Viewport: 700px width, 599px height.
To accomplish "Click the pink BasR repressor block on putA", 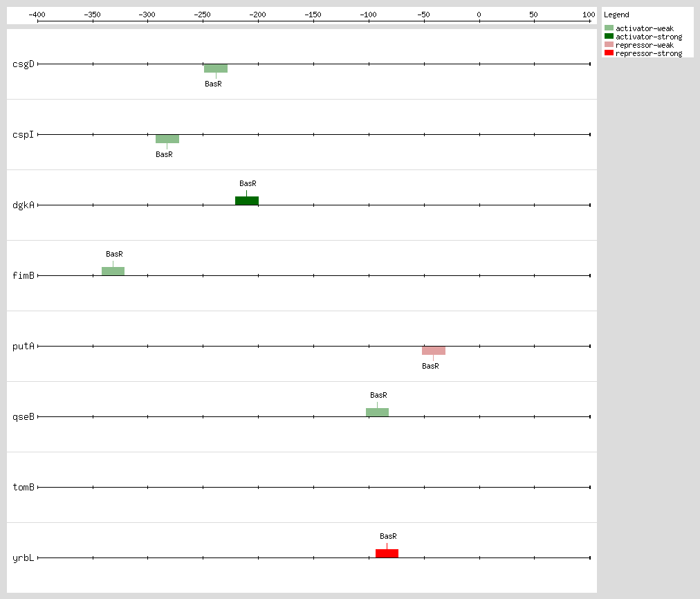I will coord(434,351).
